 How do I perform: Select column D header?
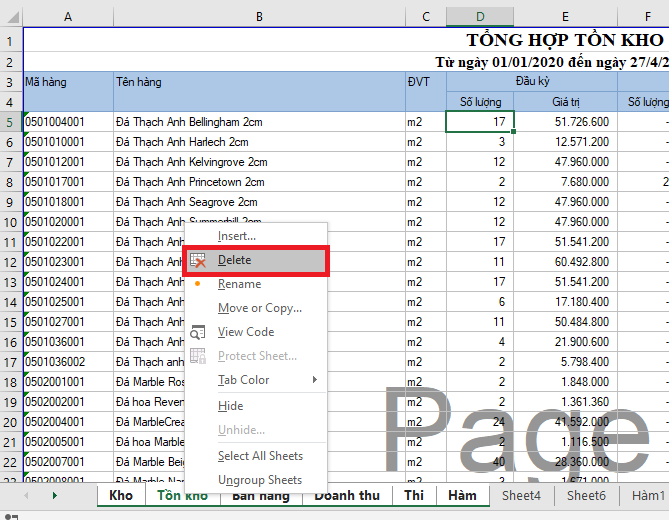coord(480,17)
